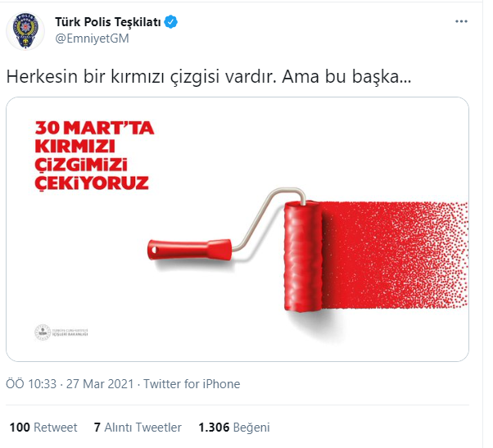
Task: View the 100 Retweet list
Action: pyautogui.click(x=43, y=428)
